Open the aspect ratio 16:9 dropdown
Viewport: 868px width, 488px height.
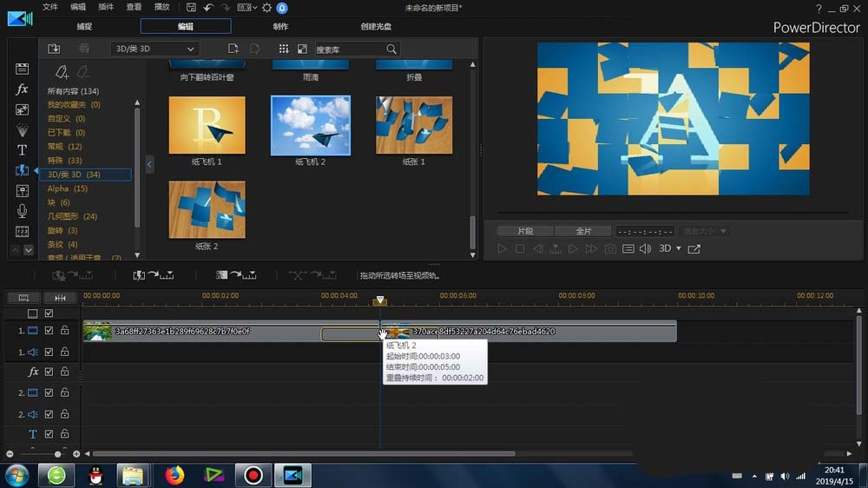point(247,8)
